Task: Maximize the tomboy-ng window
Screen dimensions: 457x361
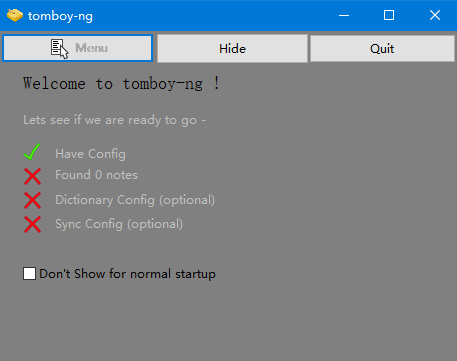Action: point(389,15)
